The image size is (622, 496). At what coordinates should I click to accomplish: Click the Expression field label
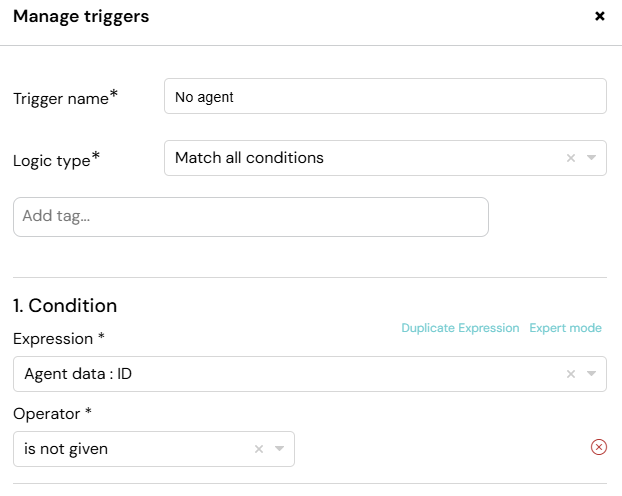coord(59,338)
